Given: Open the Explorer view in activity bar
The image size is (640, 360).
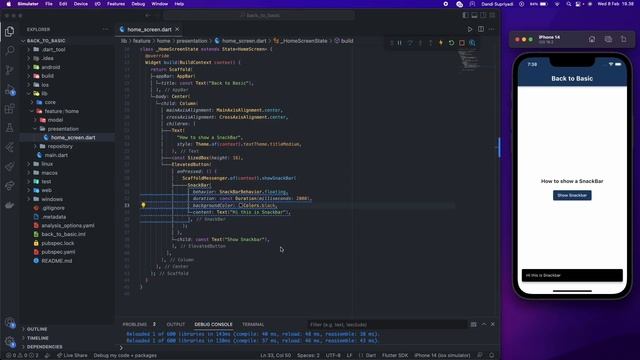Looking at the screenshot, I should point(9,31).
